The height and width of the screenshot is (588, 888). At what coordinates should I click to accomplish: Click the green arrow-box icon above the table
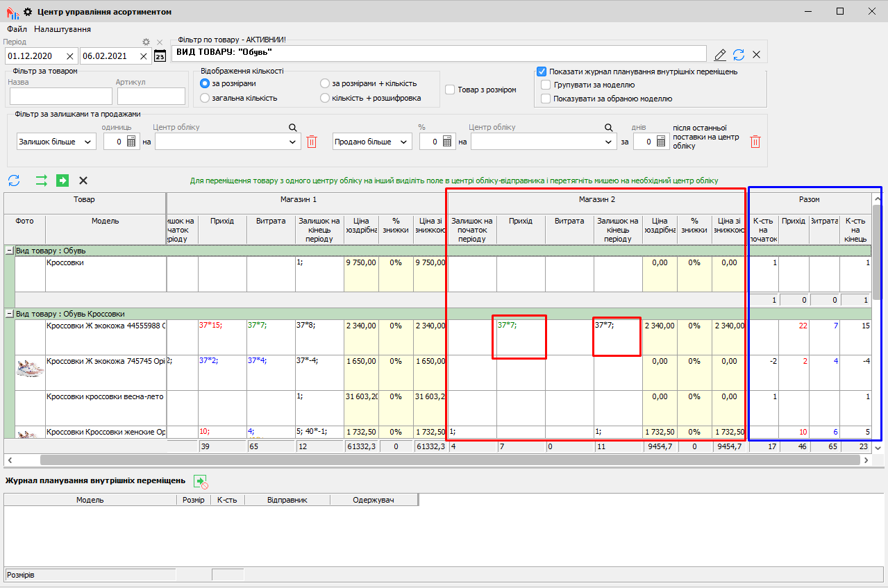[x=62, y=180]
